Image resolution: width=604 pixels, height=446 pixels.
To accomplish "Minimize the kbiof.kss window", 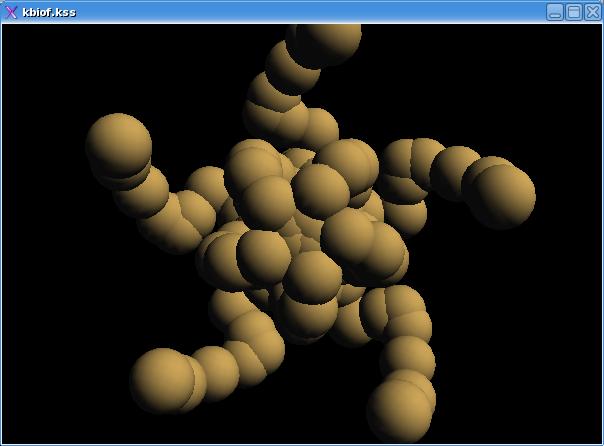I will pyautogui.click(x=555, y=12).
